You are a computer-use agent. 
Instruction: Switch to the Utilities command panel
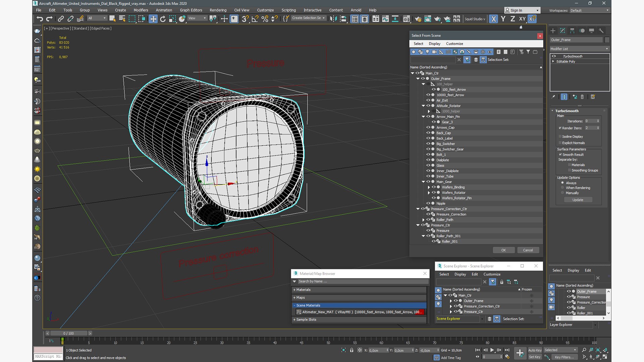pyautogui.click(x=601, y=31)
